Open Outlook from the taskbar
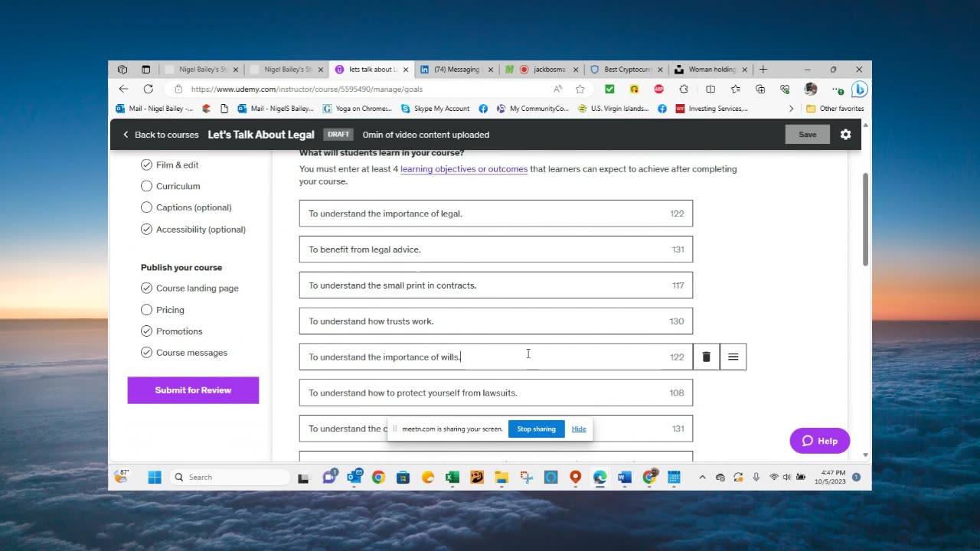The width and height of the screenshot is (980, 551). pyautogui.click(x=354, y=477)
